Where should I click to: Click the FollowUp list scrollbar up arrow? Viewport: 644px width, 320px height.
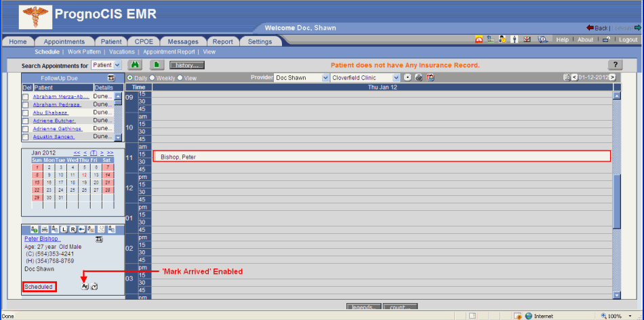click(118, 96)
